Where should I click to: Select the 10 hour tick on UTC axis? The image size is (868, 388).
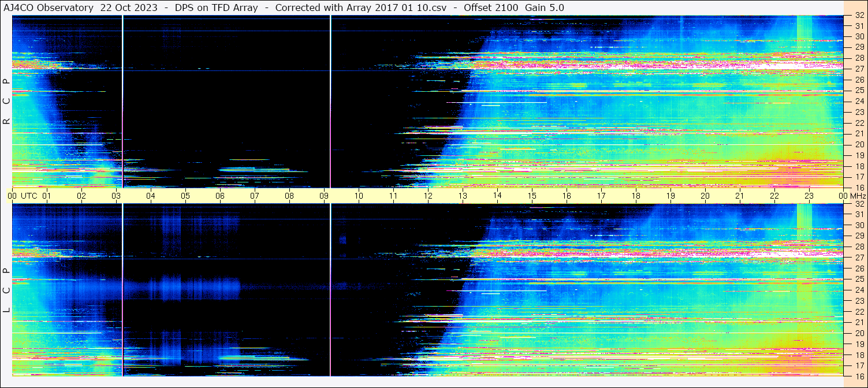click(359, 196)
